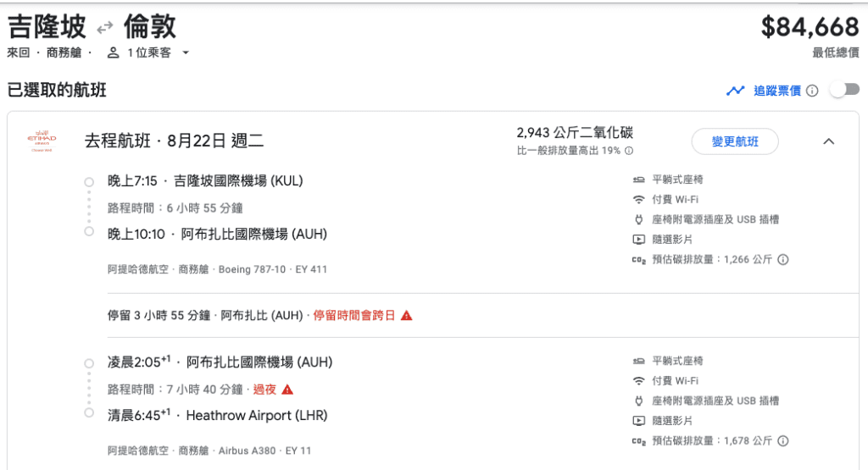This screenshot has height=470, width=868.
Task: Click the Wi-Fi icon for flight EY 411
Action: point(639,200)
